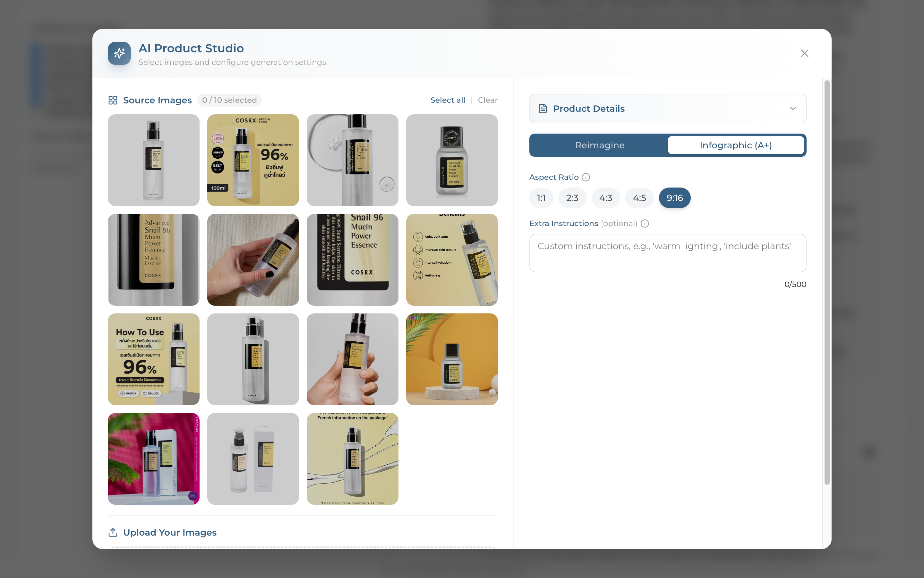This screenshot has width=924, height=578.
Task: Click Clear to deselect images
Action: pos(488,100)
